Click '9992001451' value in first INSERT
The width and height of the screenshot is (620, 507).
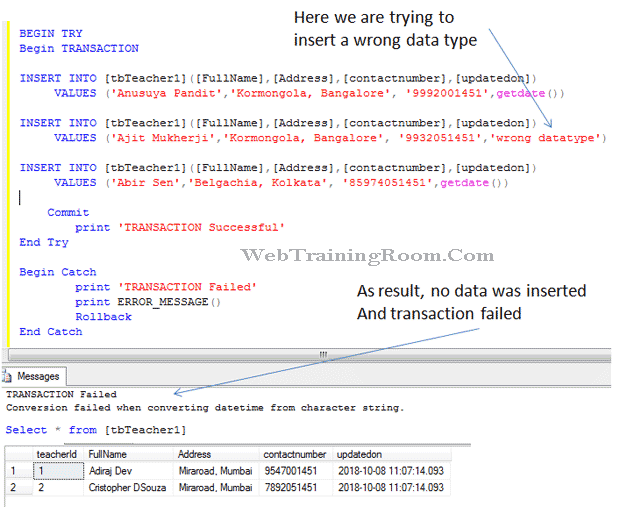pyautogui.click(x=447, y=93)
